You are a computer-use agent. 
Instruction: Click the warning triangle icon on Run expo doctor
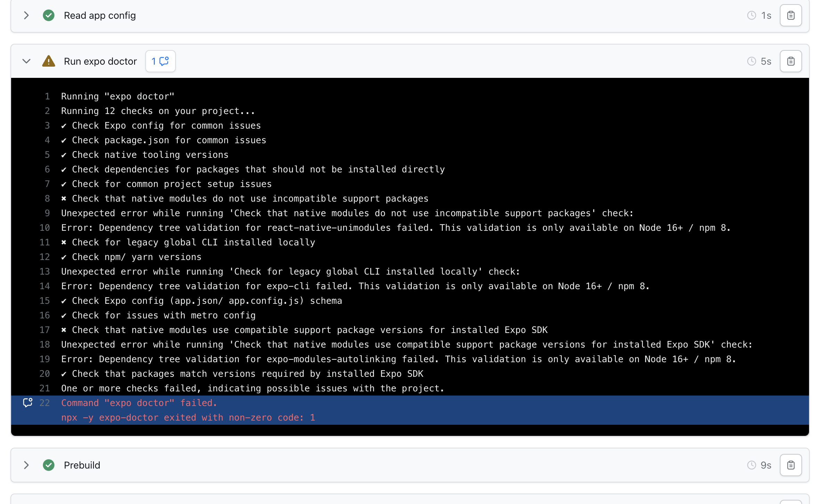pos(49,61)
